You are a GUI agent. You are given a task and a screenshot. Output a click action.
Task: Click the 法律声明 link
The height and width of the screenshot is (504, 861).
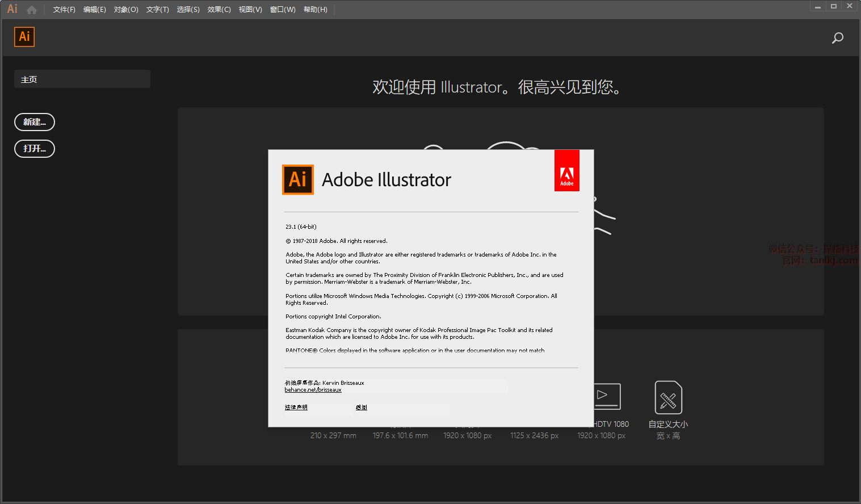(x=296, y=408)
